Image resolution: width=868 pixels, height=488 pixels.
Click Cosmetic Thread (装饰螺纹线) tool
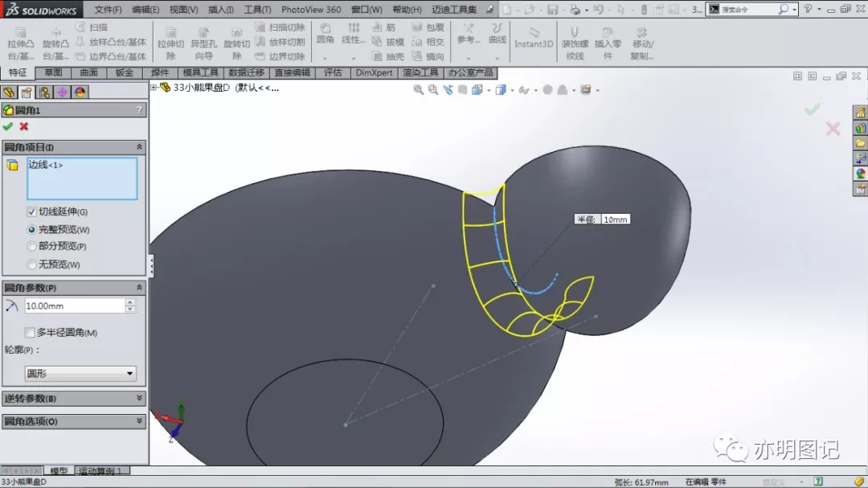tap(575, 43)
